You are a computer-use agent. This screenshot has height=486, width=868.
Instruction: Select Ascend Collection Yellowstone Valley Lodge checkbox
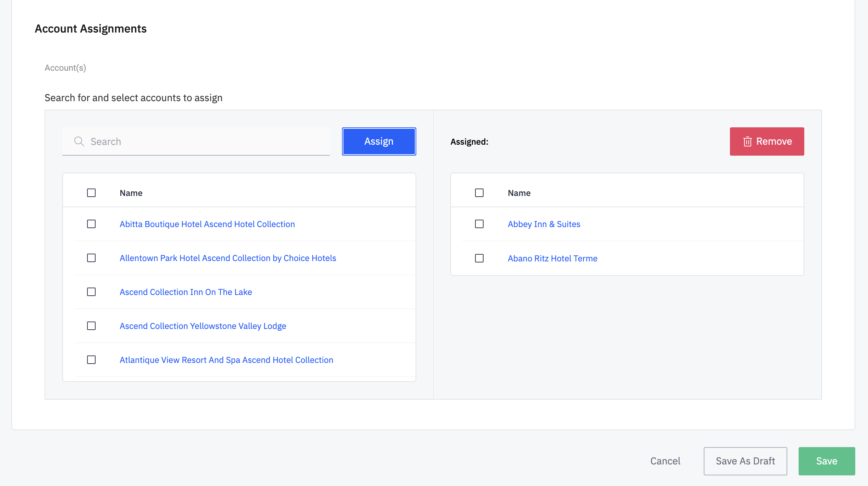pos(91,326)
